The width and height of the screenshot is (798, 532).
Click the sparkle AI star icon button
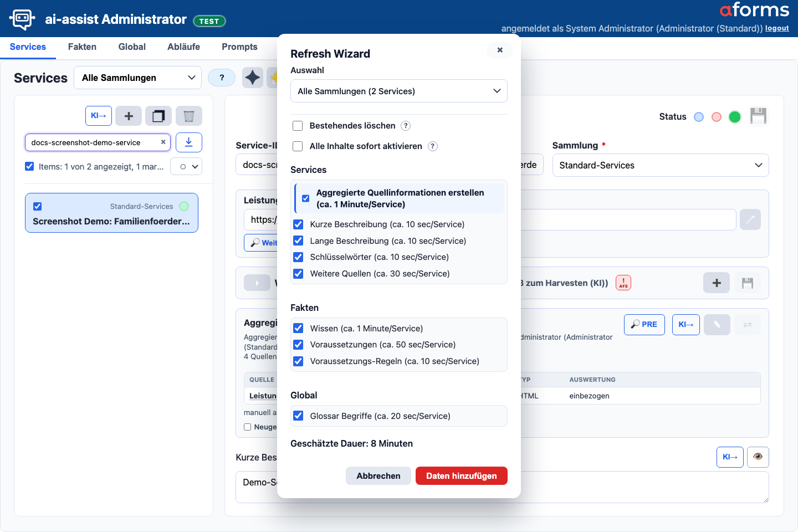tap(253, 78)
